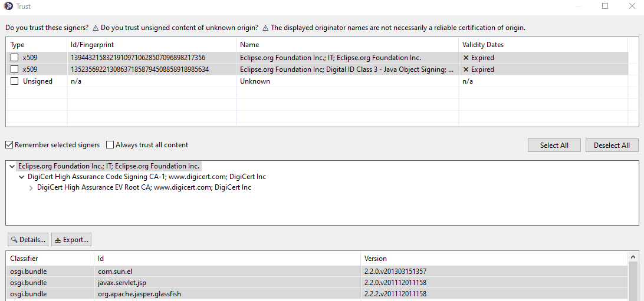The height and width of the screenshot is (301, 644).
Task: Collapse DigiCert High Assurance Code Signing CA-1
Action: point(22,177)
